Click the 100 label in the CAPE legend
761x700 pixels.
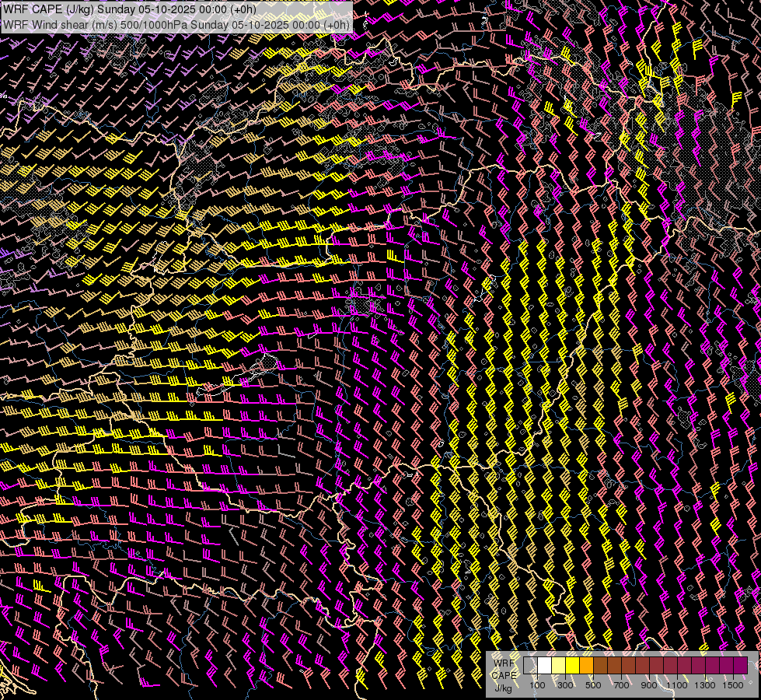(x=537, y=685)
